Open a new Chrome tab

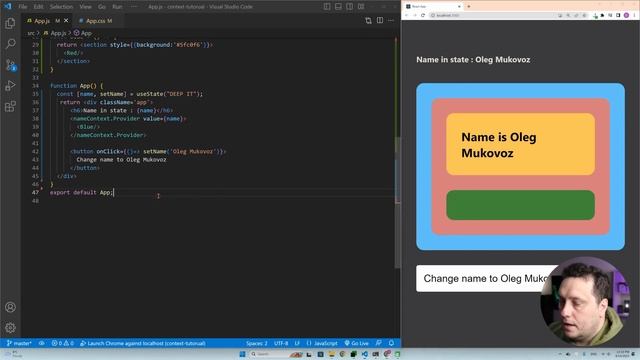click(469, 7)
